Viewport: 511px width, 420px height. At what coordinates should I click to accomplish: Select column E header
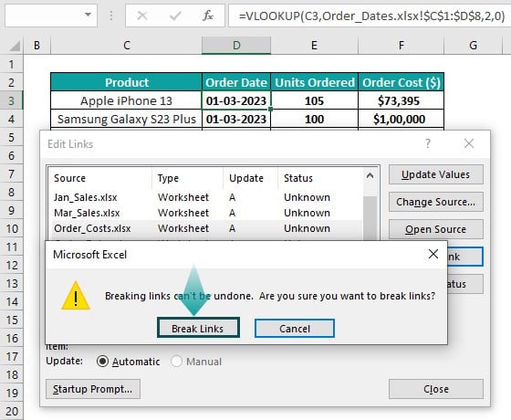click(314, 46)
